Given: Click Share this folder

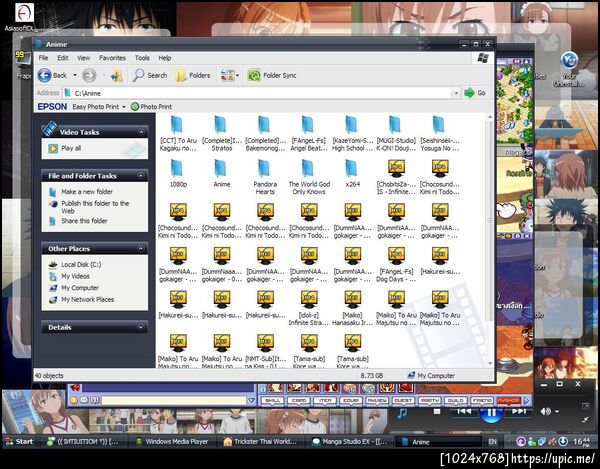Looking at the screenshot, I should coord(84,221).
